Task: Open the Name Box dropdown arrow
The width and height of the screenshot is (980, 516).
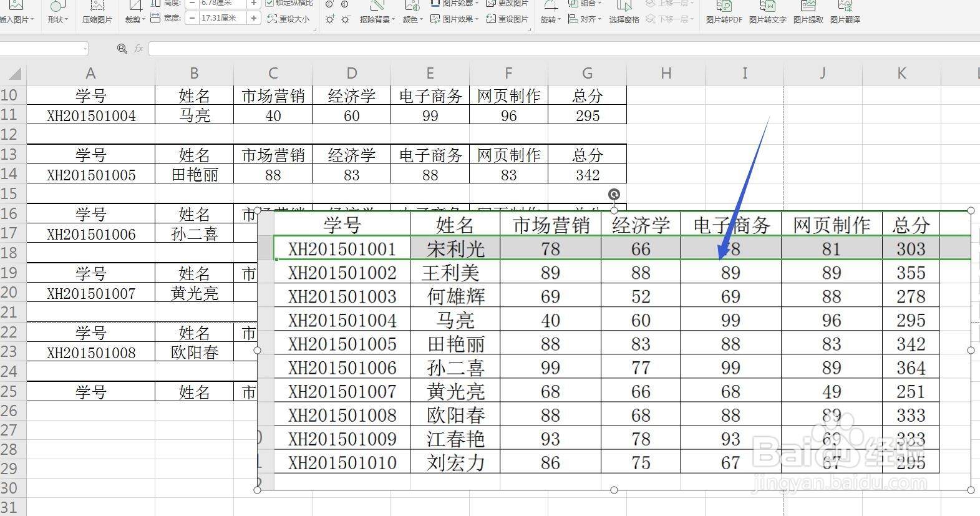Action: point(84,49)
